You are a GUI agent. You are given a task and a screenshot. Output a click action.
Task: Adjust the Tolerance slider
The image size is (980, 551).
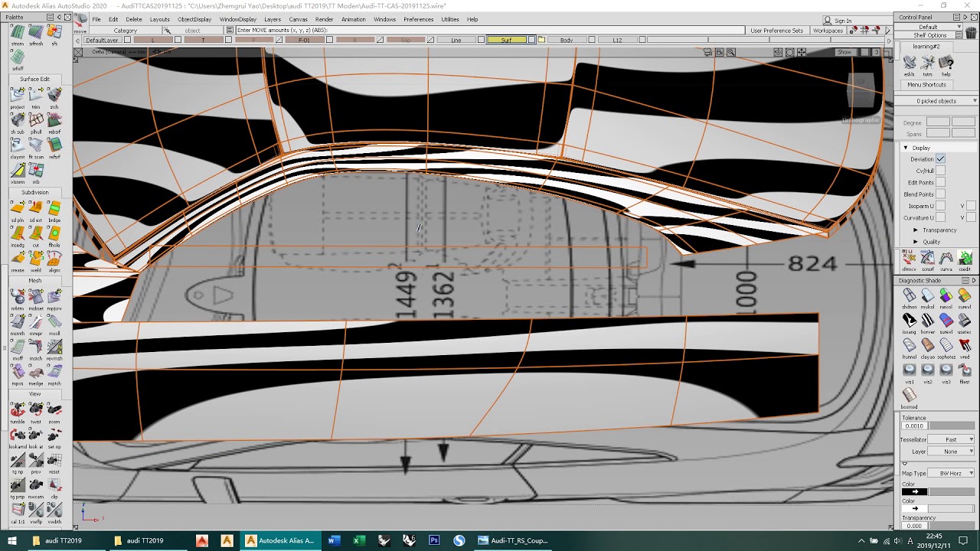(951, 425)
